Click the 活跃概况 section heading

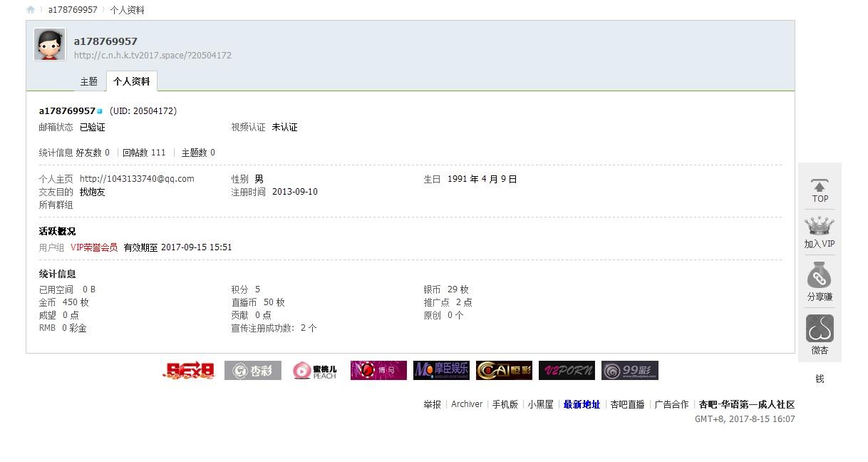(x=57, y=231)
